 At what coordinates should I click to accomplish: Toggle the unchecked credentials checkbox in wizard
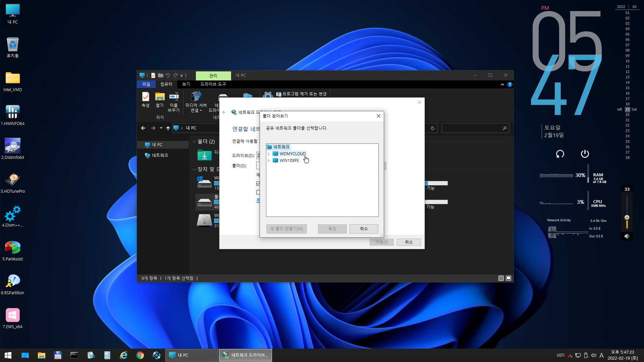point(258,192)
